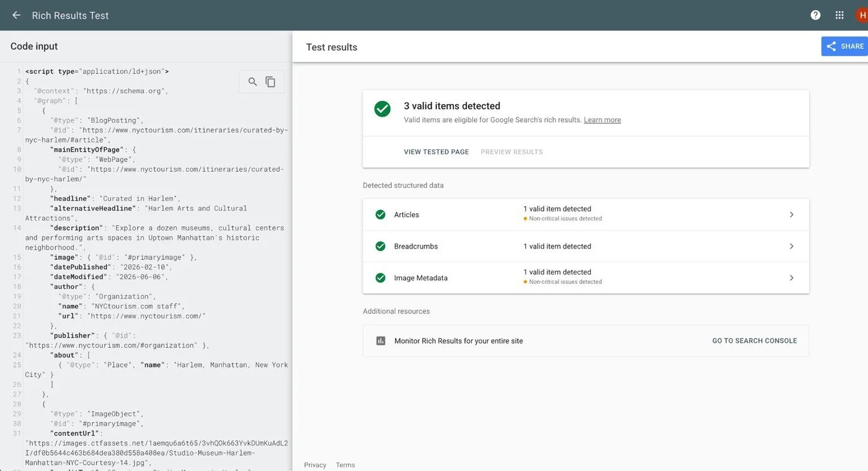Viewport: 868px width, 471px height.
Task: Go to Search Console
Action: click(x=755, y=341)
